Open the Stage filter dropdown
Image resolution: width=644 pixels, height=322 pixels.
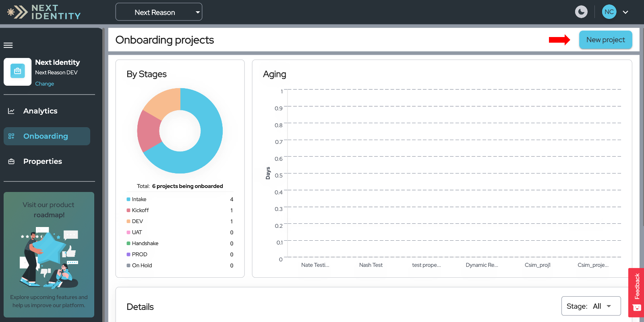pos(591,306)
